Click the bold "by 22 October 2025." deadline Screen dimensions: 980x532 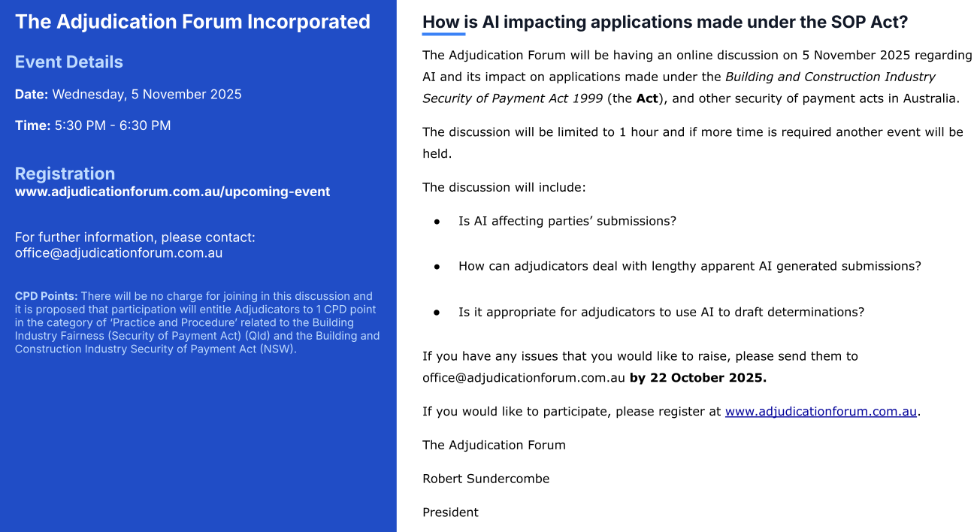point(698,378)
